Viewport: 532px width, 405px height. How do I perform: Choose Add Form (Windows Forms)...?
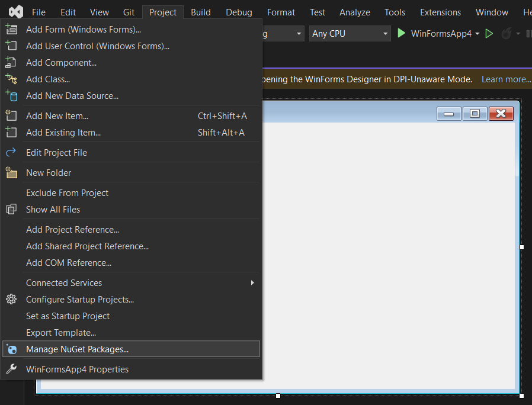point(131,30)
